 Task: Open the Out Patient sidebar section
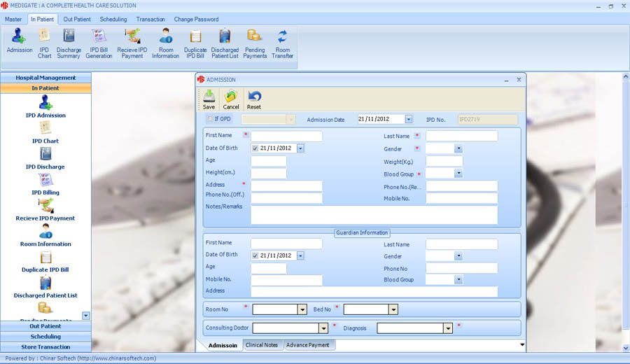click(45, 326)
